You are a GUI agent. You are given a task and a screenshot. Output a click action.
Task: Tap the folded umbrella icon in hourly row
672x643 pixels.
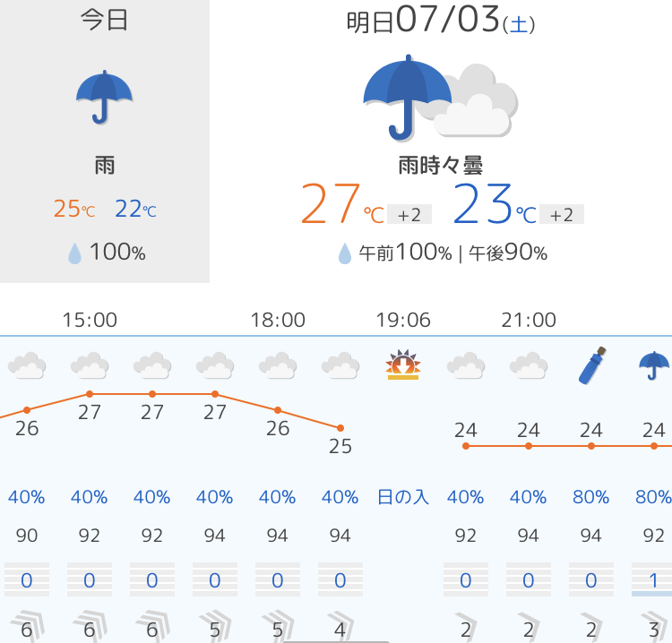591,365
